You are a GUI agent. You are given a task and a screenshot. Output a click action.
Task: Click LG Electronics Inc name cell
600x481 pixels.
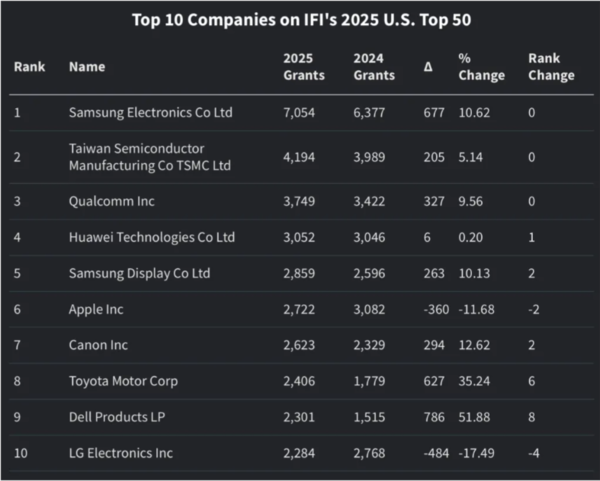point(121,453)
